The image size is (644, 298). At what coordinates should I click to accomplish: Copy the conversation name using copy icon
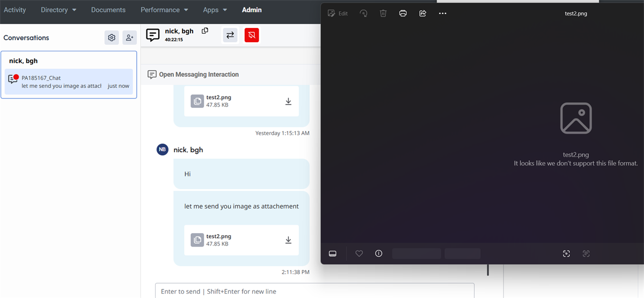pos(205,31)
